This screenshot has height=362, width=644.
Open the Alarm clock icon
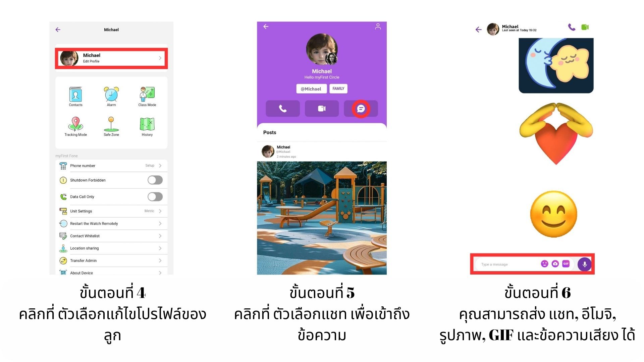click(x=111, y=94)
